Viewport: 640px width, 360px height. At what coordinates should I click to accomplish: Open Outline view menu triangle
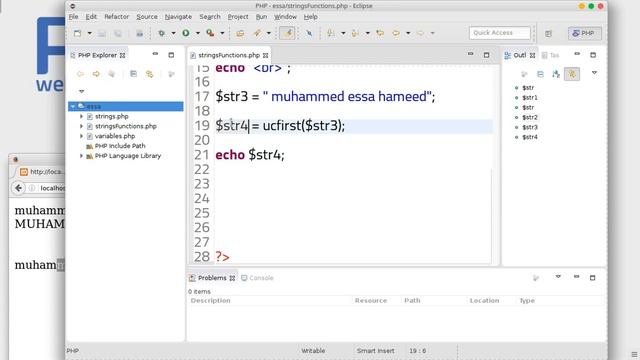(x=594, y=73)
